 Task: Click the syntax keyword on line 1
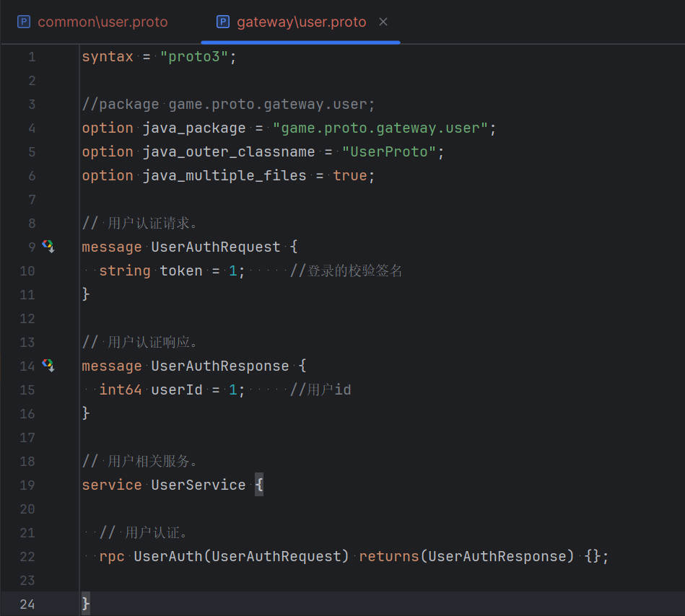coord(108,57)
